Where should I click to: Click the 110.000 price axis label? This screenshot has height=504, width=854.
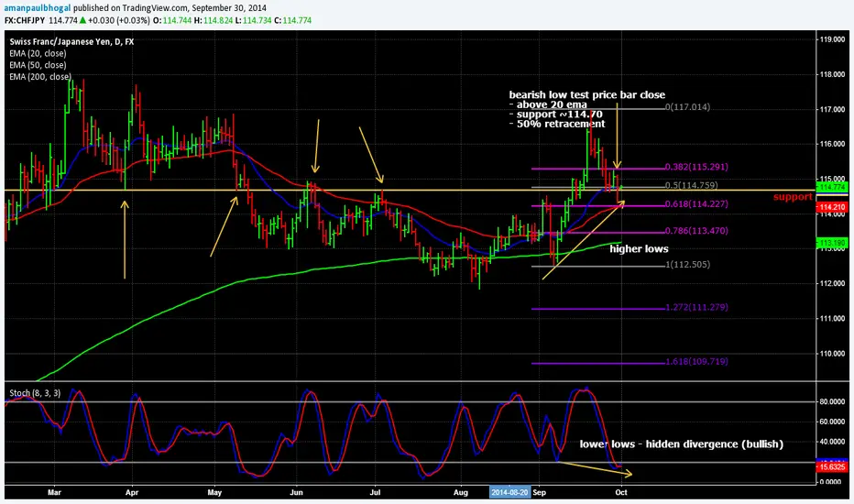click(x=833, y=354)
